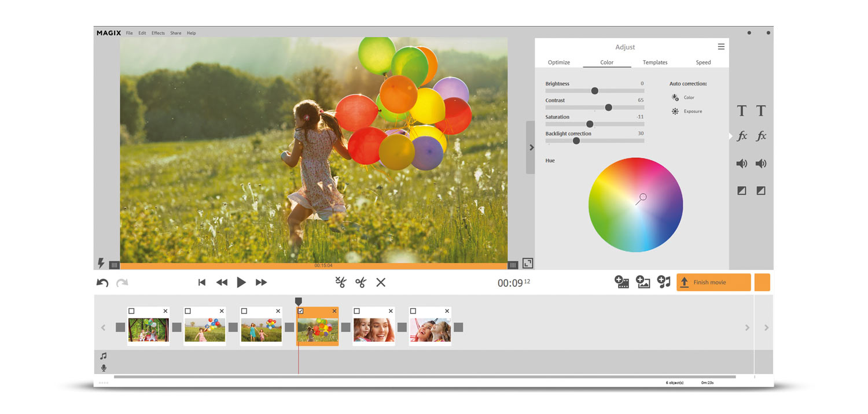Click the left range marker on the preview bar

point(115,265)
